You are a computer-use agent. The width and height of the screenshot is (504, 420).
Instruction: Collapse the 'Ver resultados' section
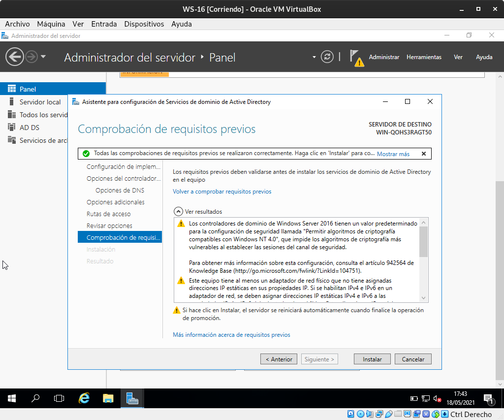tap(178, 211)
